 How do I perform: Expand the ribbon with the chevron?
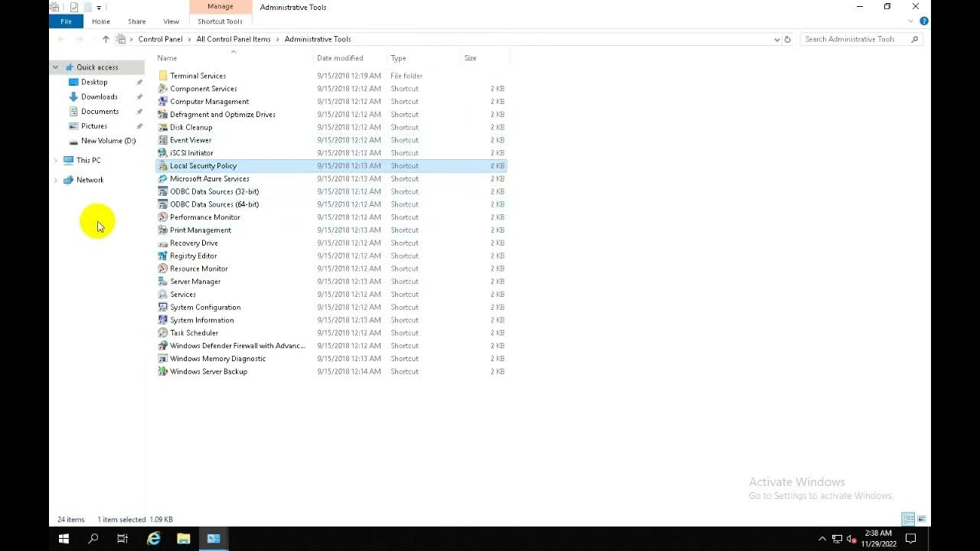pos(910,21)
